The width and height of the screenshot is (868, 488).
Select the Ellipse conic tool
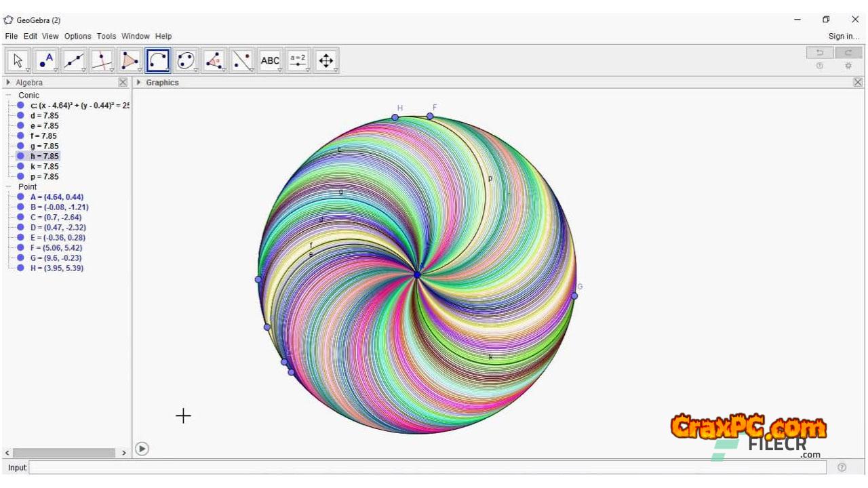tap(186, 60)
